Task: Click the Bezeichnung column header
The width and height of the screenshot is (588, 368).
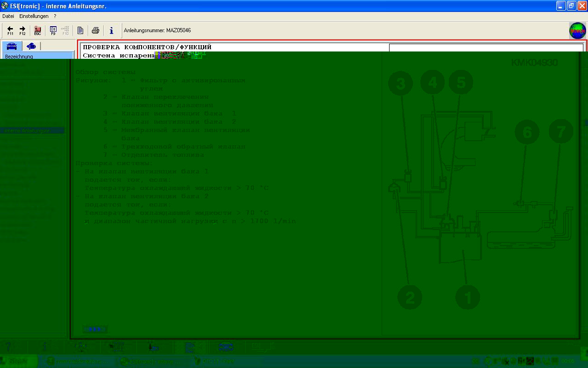Action: 37,57
